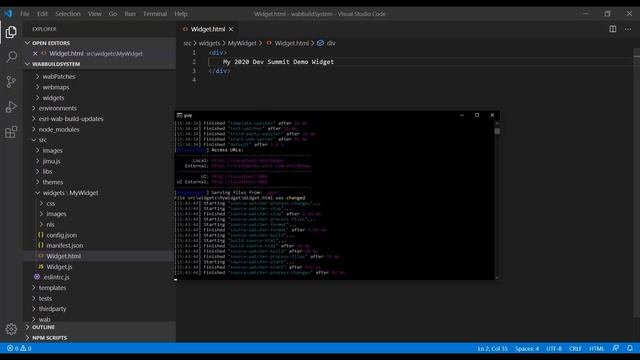Image resolution: width=640 pixels, height=360 pixels.
Task: Expand the nls folder
Action: click(50, 224)
